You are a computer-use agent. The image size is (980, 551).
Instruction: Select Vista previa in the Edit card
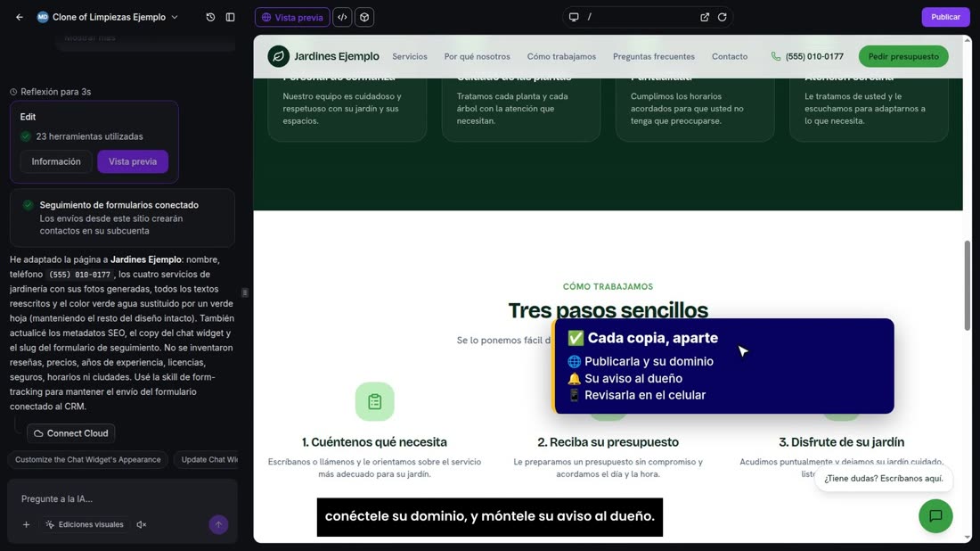pyautogui.click(x=133, y=161)
